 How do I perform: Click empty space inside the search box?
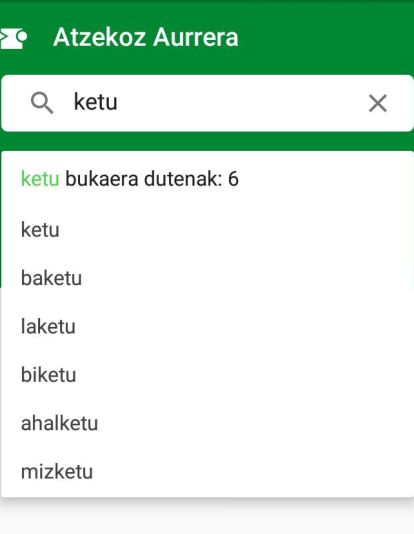click(x=238, y=103)
